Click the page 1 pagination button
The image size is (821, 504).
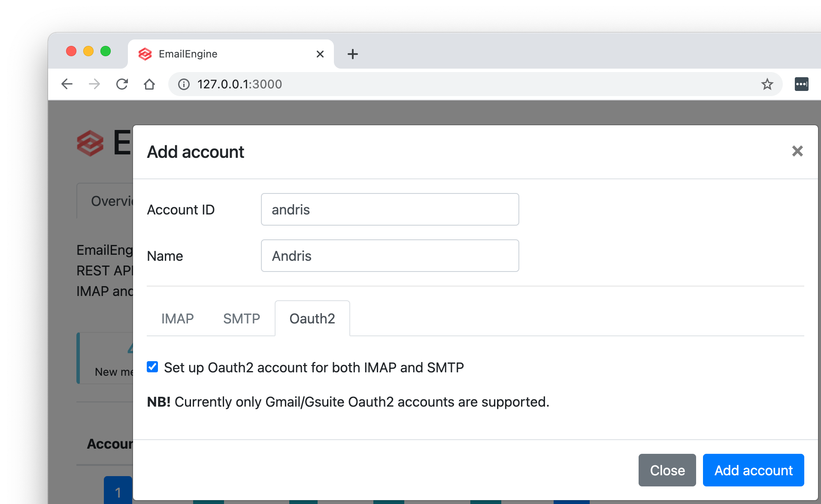tap(118, 491)
